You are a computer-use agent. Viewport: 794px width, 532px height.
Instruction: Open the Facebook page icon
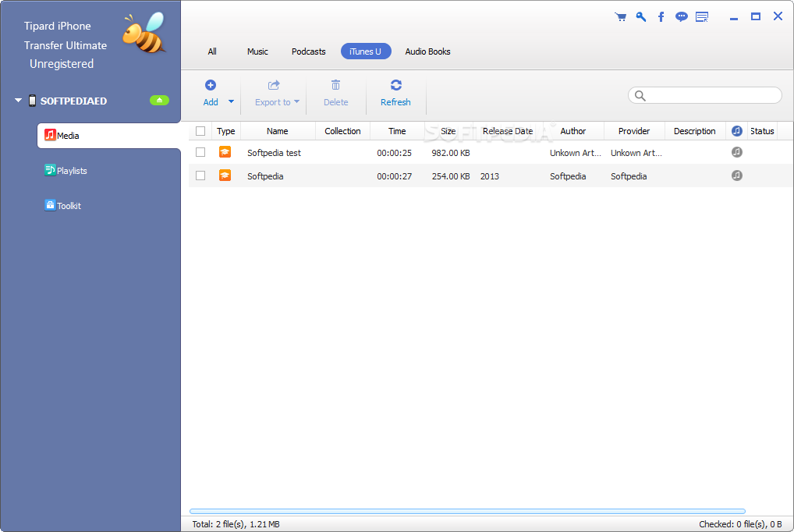tap(661, 17)
